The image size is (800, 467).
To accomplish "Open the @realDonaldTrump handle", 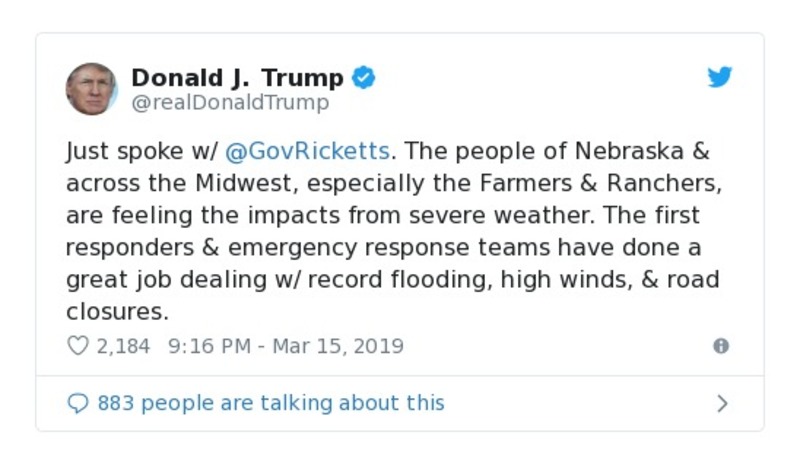I will [230, 102].
